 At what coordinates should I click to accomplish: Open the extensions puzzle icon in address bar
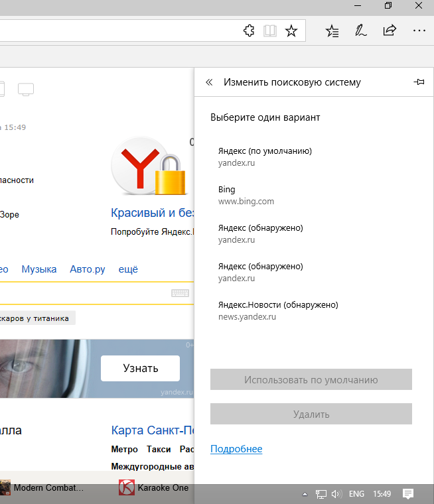coord(249,31)
